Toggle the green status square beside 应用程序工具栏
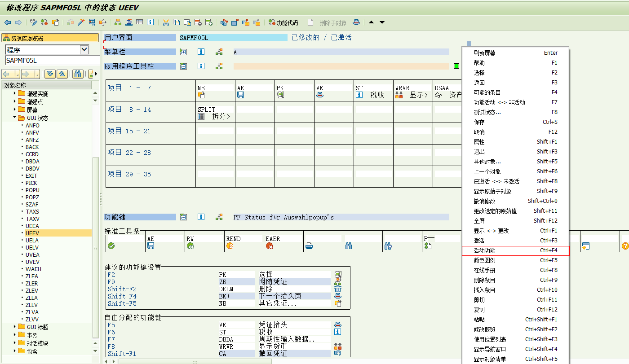 (x=456, y=66)
